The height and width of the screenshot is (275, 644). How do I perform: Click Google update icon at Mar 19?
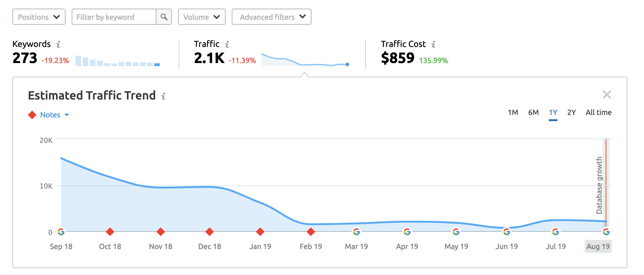[357, 231]
